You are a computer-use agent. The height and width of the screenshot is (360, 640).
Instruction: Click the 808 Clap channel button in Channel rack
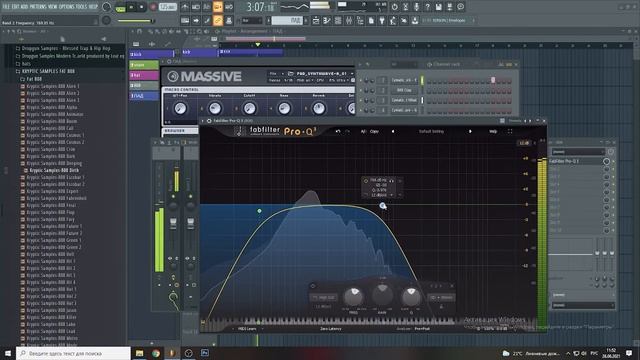click(404, 90)
